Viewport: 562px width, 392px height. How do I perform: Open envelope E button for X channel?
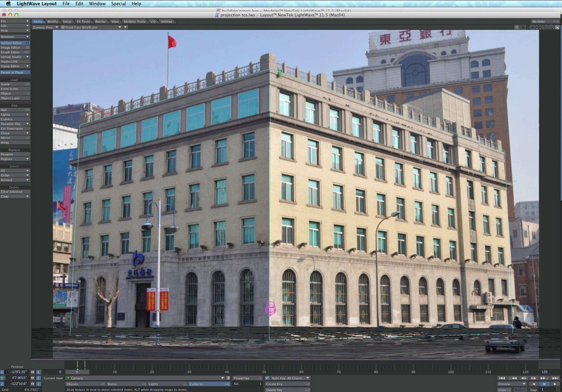pyautogui.click(x=38, y=372)
